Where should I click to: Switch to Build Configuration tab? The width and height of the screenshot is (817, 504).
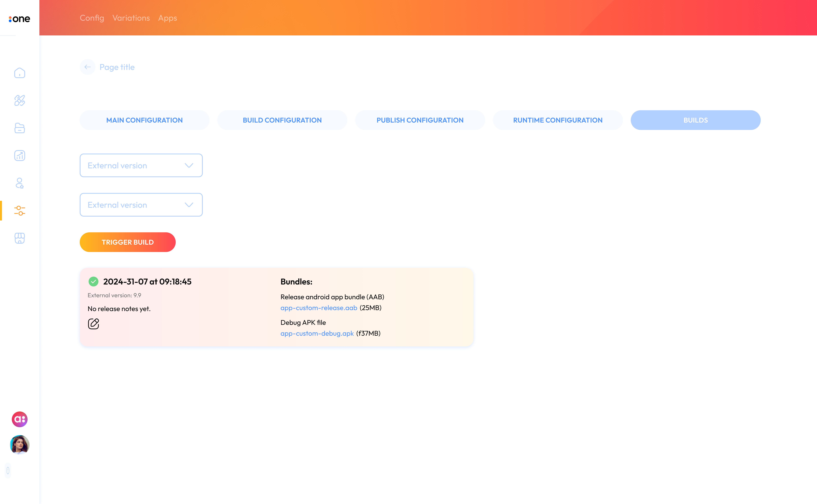point(282,120)
